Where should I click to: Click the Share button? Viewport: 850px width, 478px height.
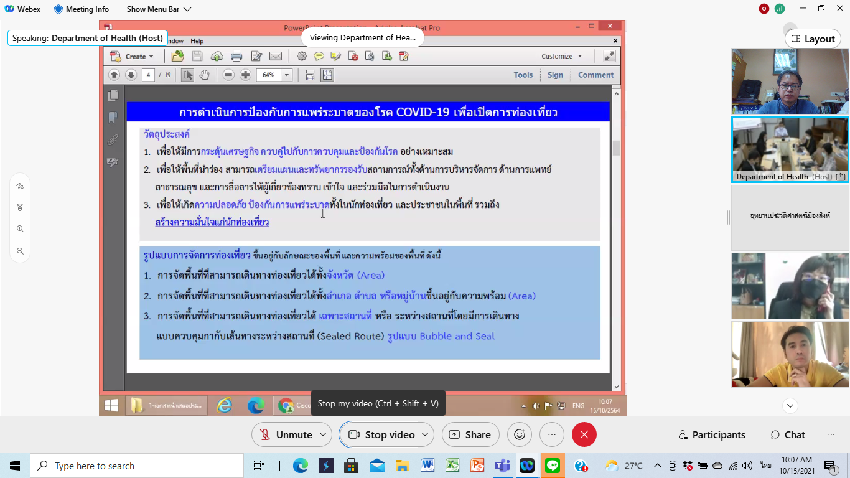pos(470,435)
